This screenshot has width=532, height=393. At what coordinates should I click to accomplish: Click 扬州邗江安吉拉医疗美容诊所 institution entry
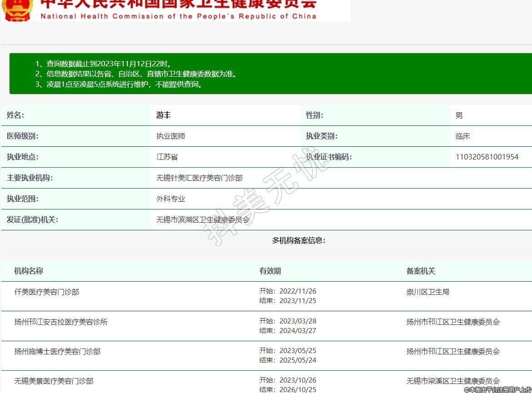(x=61, y=322)
